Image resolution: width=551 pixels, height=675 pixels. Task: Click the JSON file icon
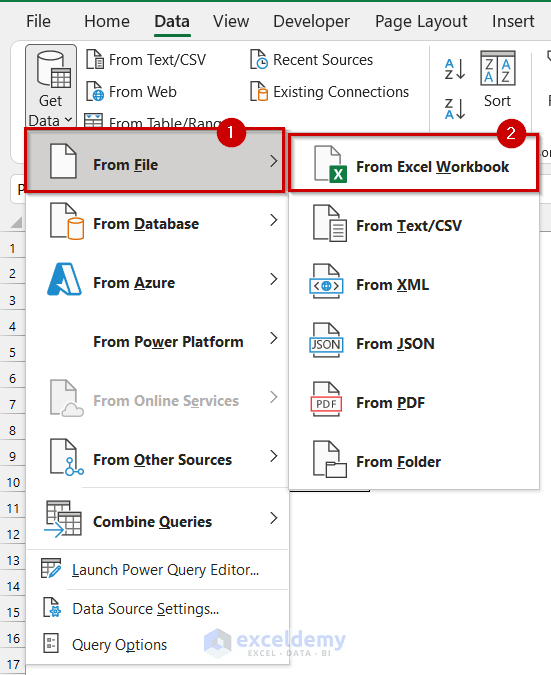coord(326,341)
